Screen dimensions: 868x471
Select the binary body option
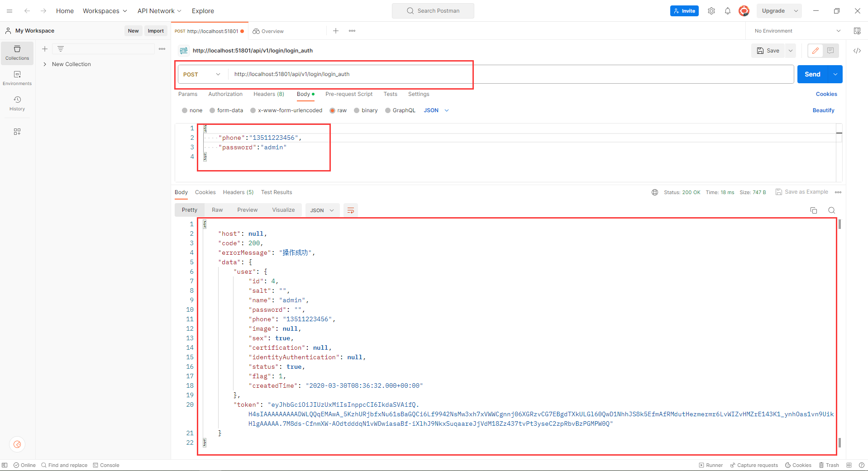pyautogui.click(x=357, y=110)
